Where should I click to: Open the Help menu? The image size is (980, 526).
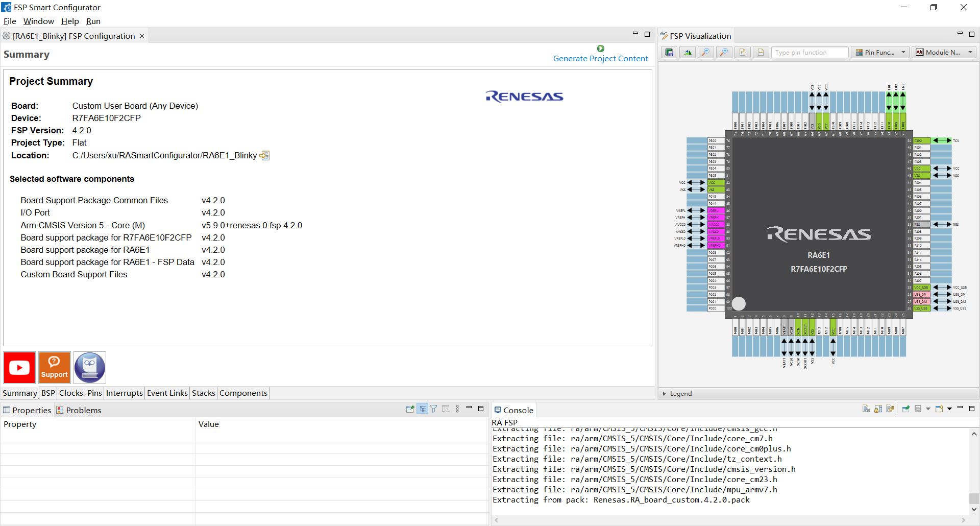coord(70,21)
